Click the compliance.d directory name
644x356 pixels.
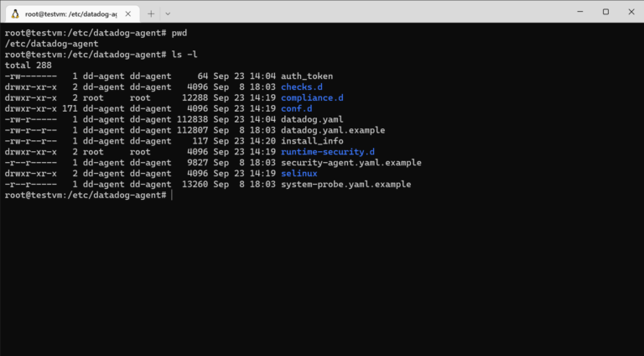[312, 97]
